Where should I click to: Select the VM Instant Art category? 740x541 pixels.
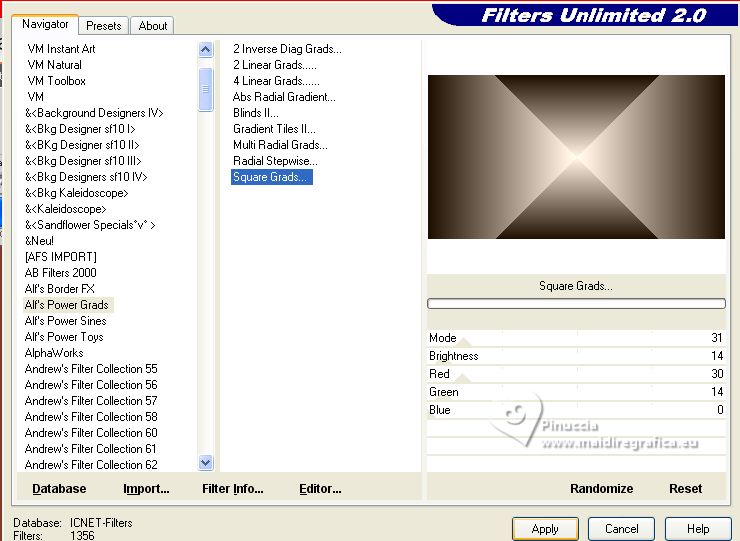coord(61,49)
